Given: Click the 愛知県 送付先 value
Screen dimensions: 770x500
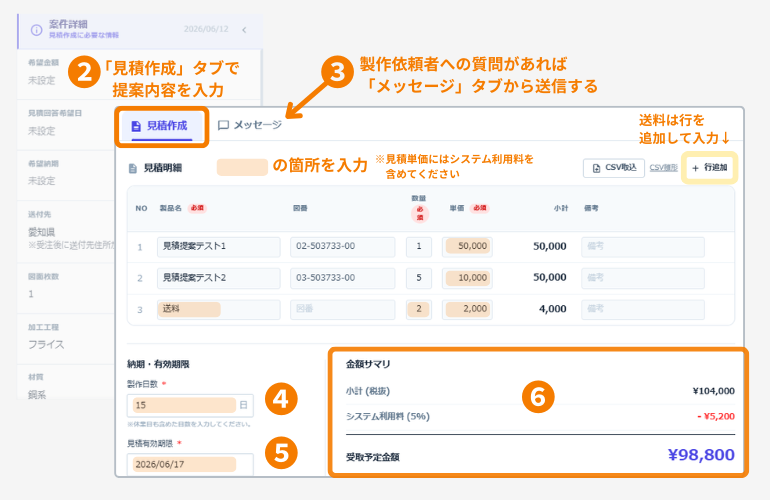Looking at the screenshot, I should 42,232.
